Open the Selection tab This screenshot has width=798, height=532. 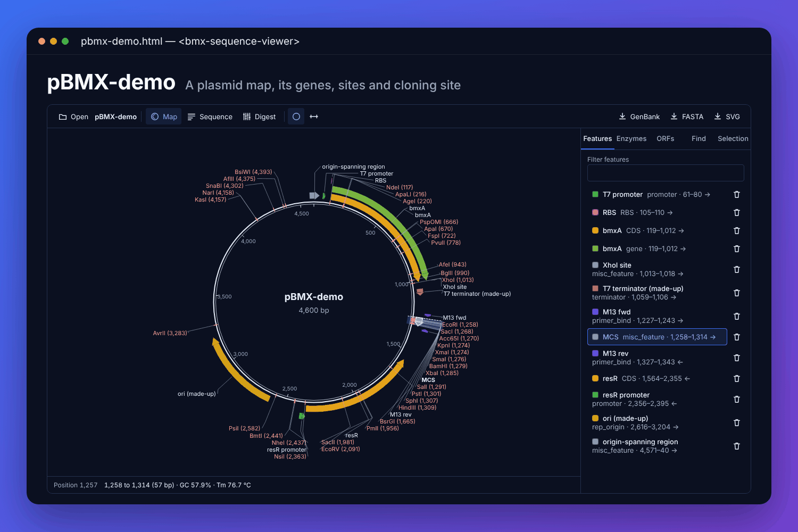click(733, 139)
